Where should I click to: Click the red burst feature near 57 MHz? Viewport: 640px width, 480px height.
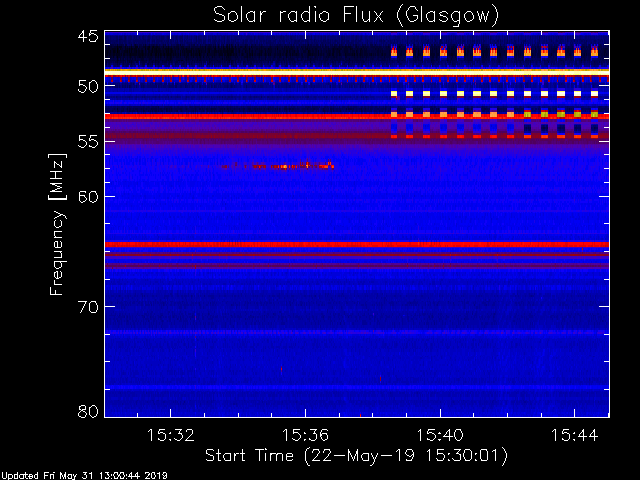pos(278,165)
